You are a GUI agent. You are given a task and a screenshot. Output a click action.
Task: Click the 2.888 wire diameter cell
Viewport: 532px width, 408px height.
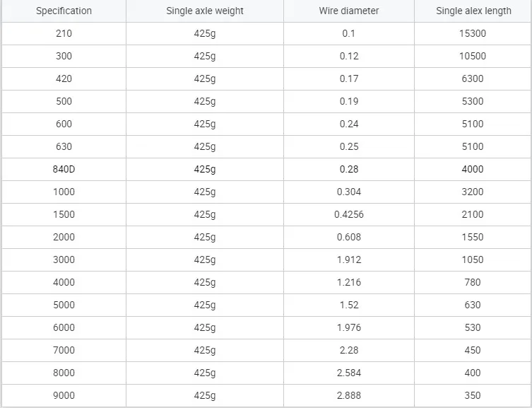[349, 395]
